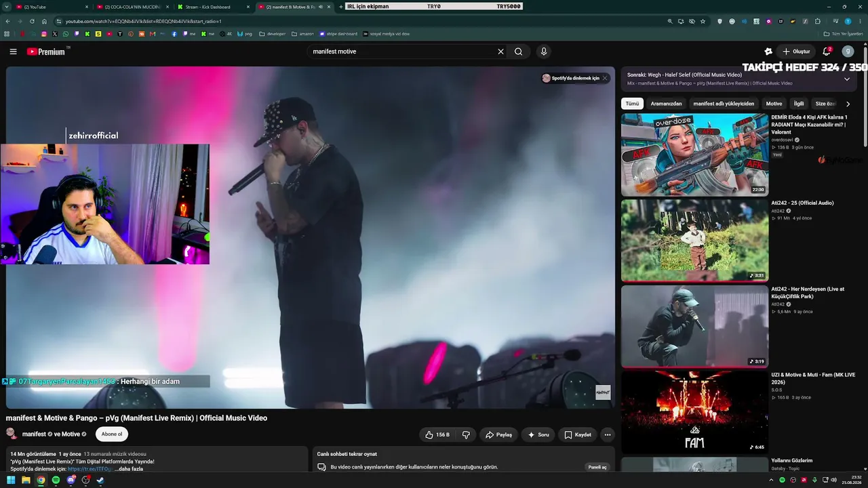Select the Motive filter chip

pyautogui.click(x=774, y=104)
